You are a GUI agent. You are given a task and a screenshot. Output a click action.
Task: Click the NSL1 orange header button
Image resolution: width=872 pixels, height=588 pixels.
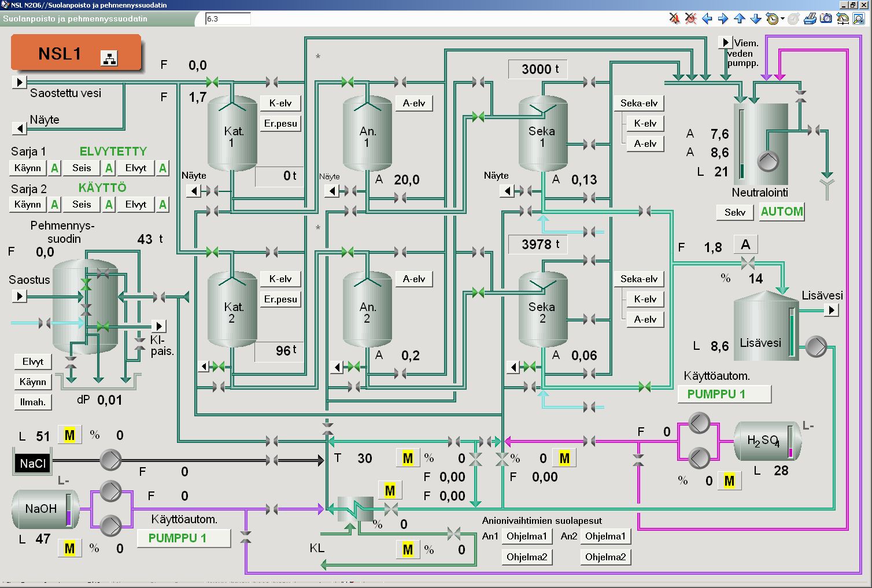coord(76,53)
